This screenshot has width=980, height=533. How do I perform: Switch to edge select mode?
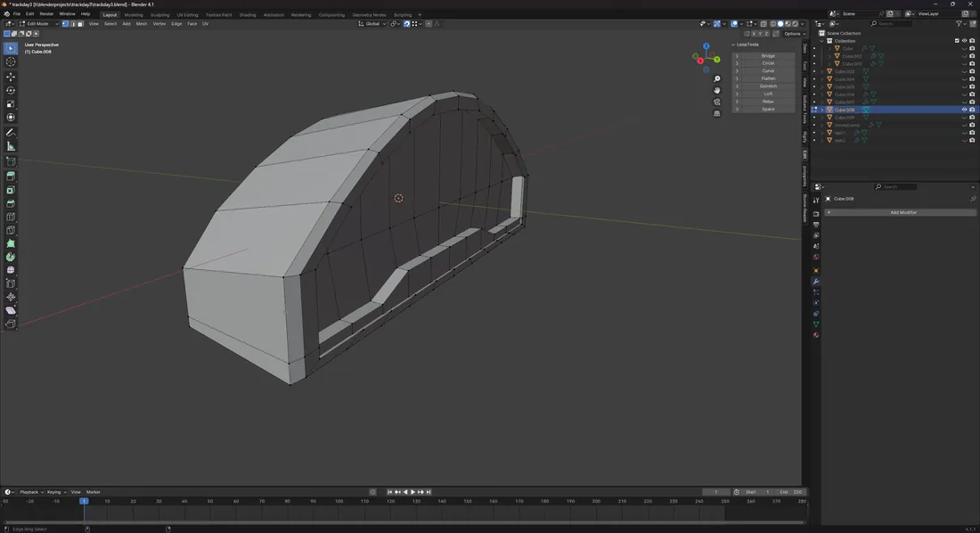pyautogui.click(x=72, y=24)
